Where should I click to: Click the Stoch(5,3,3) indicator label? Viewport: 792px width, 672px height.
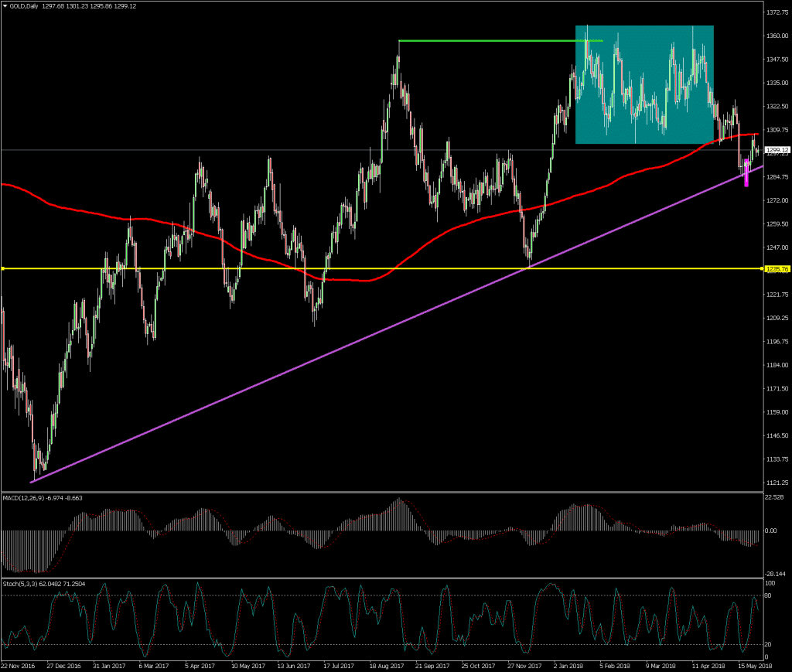coord(43,584)
